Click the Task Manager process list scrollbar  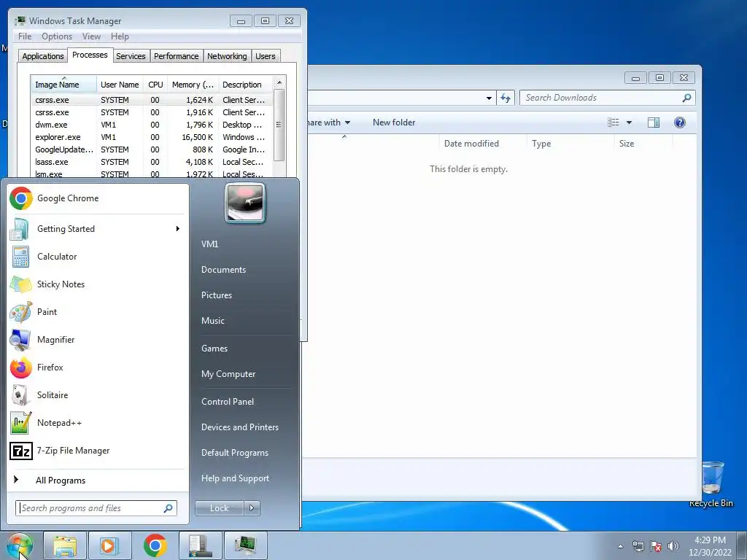tap(279, 126)
